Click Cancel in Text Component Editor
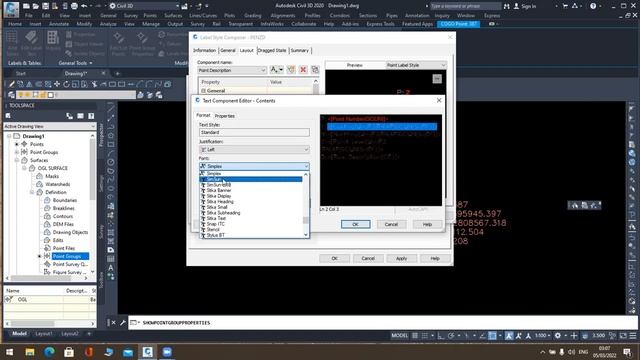Viewport: 640px width, 360px height. coord(391,224)
